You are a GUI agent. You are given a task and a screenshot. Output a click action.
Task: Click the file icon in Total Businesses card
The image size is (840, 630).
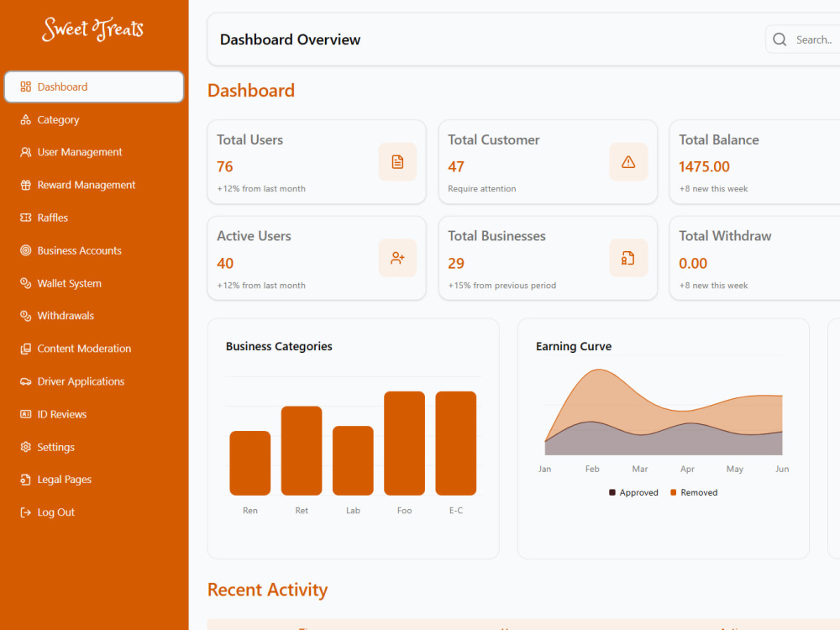pyautogui.click(x=628, y=258)
